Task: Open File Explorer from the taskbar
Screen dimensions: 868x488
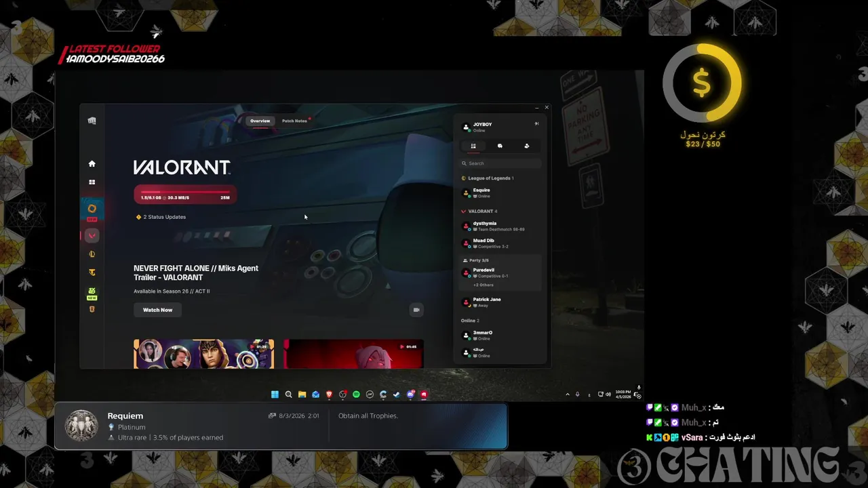Action: pos(302,394)
